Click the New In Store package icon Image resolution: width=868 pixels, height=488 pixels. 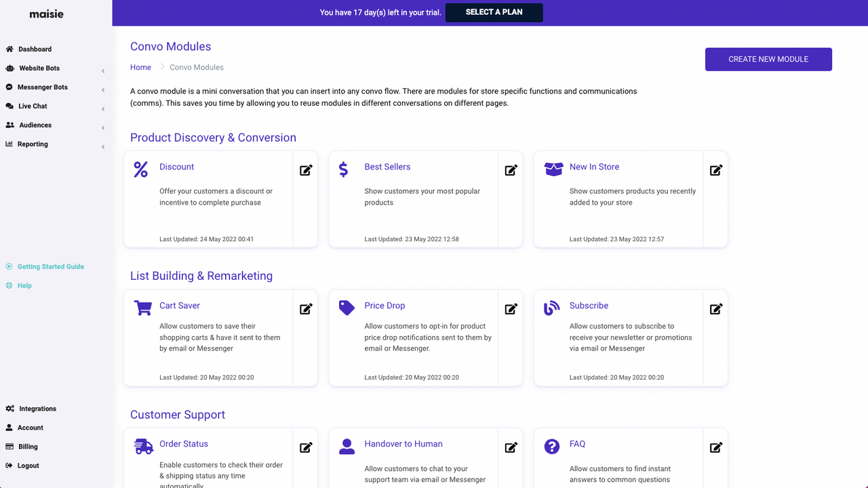(x=553, y=169)
